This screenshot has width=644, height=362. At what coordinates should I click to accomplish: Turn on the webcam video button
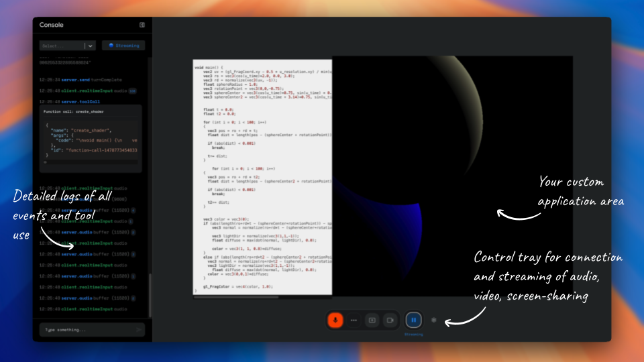(390, 320)
